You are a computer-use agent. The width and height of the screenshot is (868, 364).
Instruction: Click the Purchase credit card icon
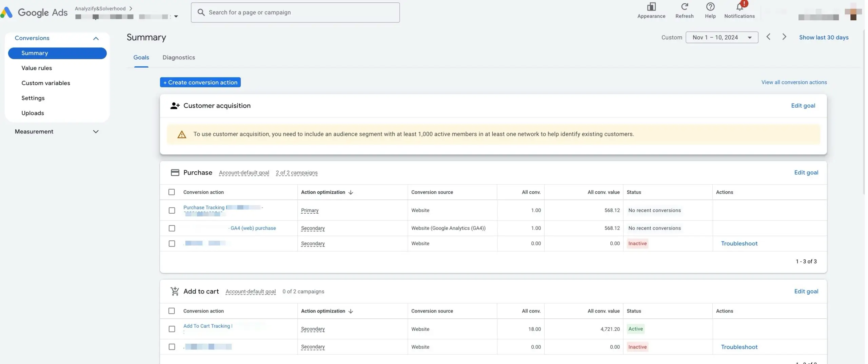pos(175,173)
